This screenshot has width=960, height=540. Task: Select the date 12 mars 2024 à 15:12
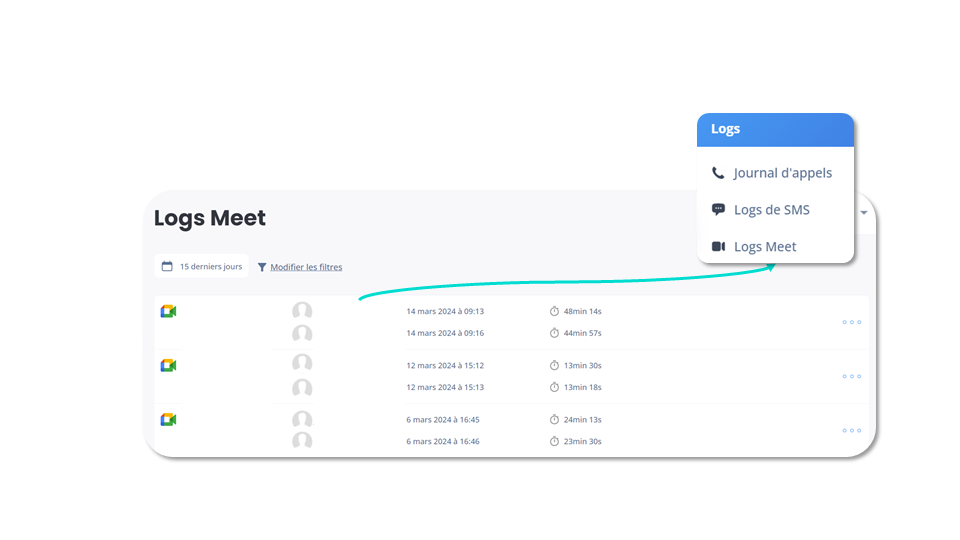(445, 366)
